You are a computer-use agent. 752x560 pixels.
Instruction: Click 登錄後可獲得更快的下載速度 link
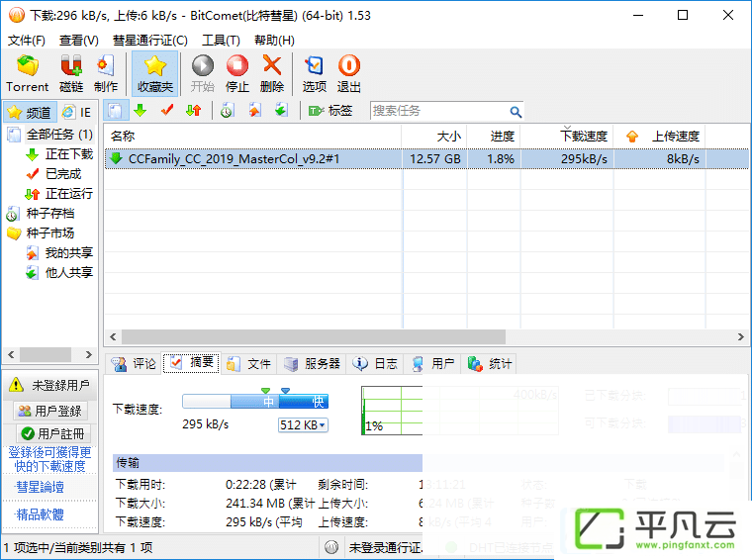(x=49, y=459)
